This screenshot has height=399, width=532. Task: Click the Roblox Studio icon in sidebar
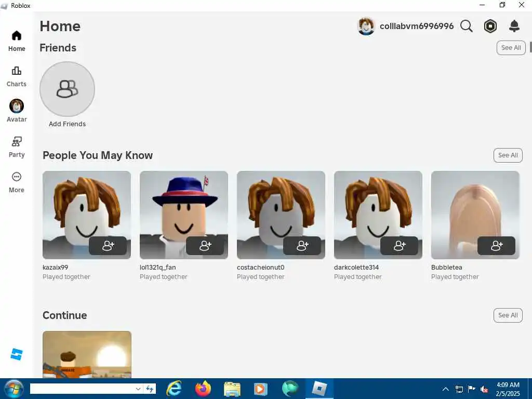tap(17, 354)
